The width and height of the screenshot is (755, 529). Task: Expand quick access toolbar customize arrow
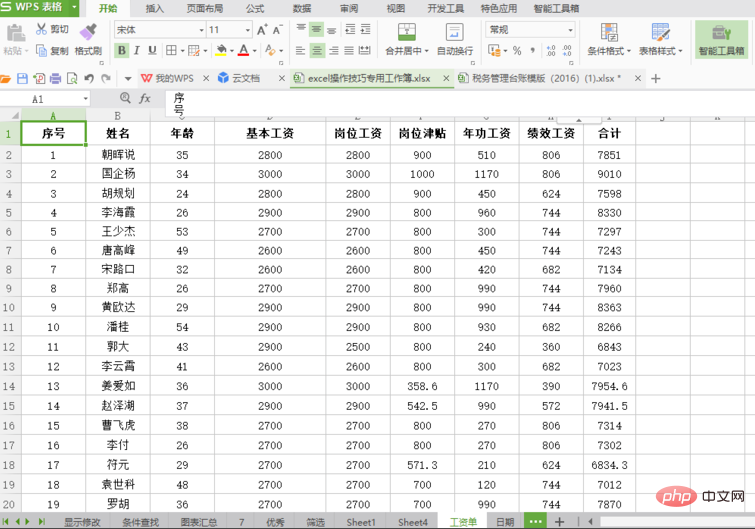128,78
